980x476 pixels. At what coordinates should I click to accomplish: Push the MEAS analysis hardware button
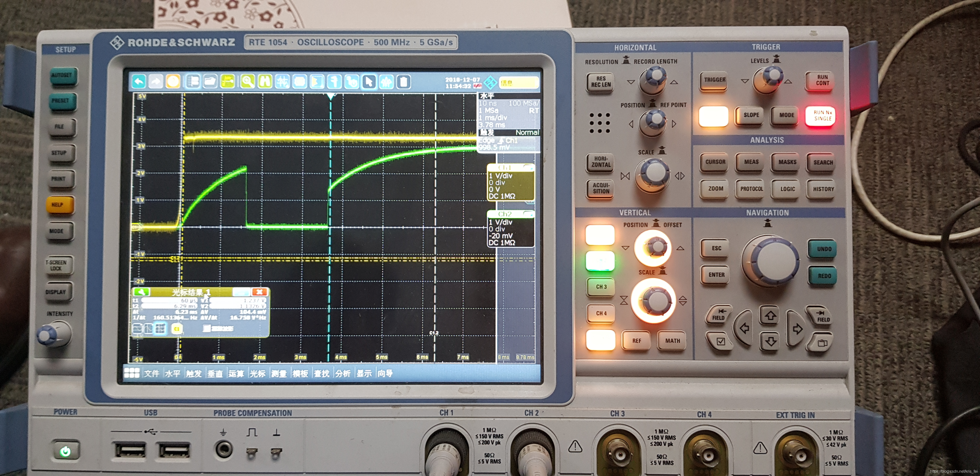click(x=751, y=162)
